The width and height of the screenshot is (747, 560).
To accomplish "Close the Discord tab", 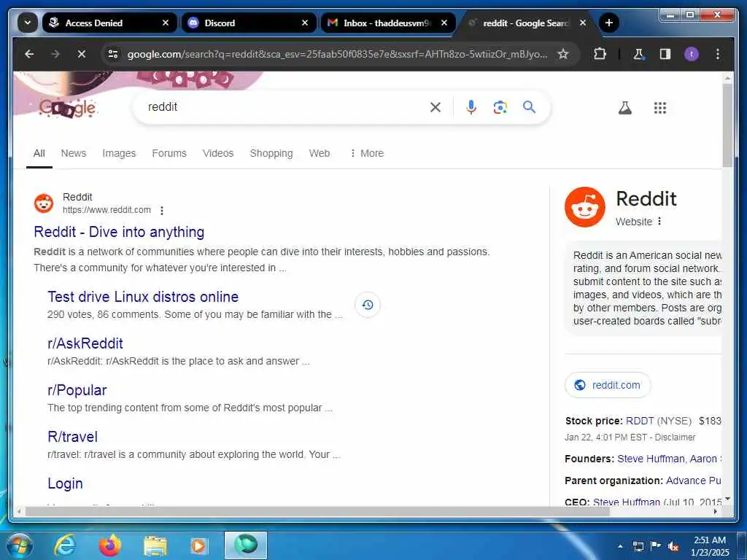I will point(305,23).
